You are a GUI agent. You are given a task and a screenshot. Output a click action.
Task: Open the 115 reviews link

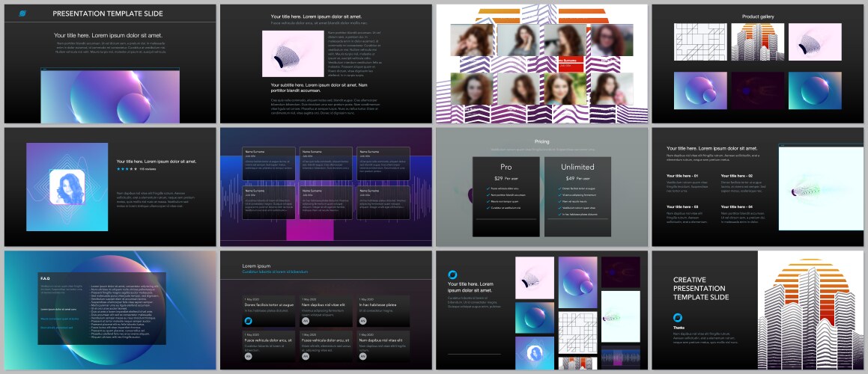[147, 169]
